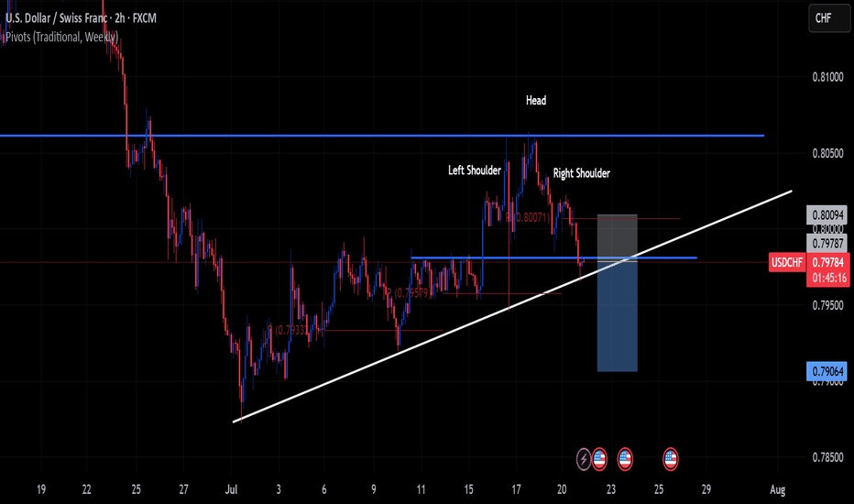Click the 0.79784 current price label

[x=828, y=263]
